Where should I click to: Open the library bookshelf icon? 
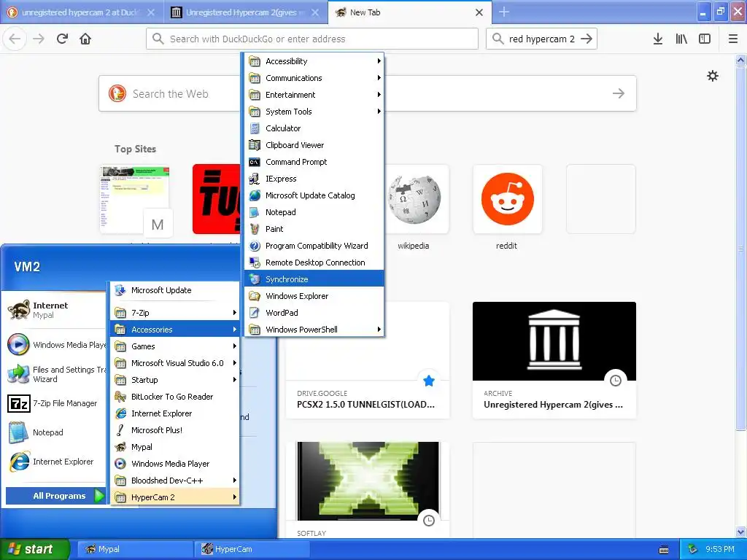(x=681, y=39)
